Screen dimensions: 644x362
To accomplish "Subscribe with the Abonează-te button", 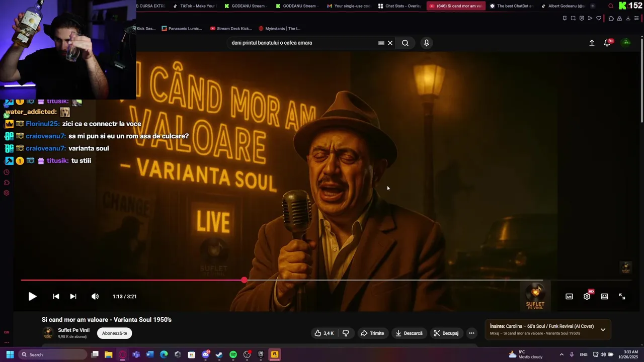I will [x=115, y=333].
